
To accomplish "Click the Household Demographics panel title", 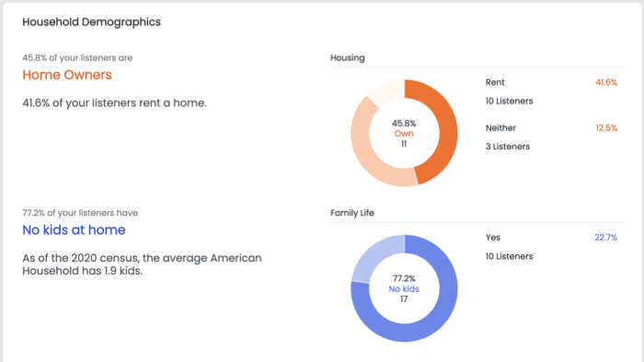I will (92, 22).
